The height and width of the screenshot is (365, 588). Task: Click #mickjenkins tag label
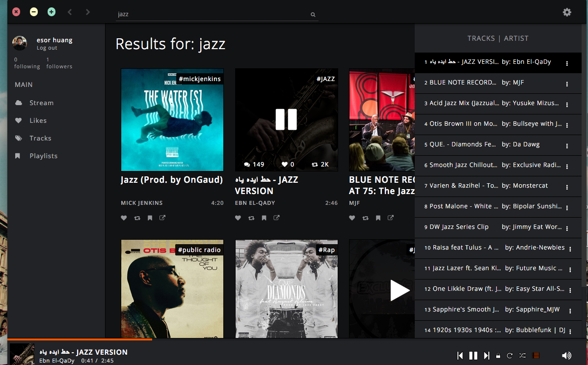(199, 79)
